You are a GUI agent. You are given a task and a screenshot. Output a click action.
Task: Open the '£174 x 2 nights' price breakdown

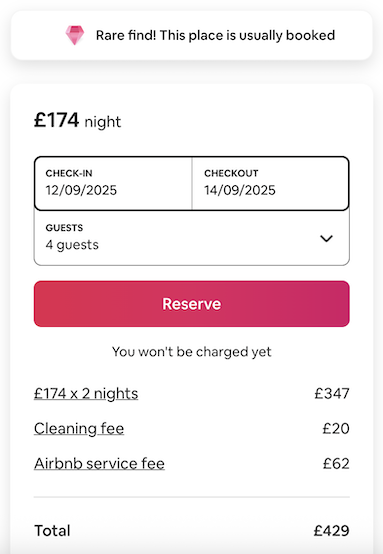point(86,394)
